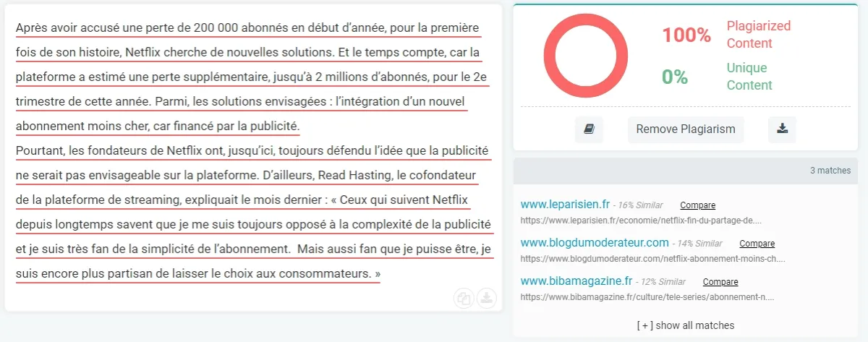The width and height of the screenshot is (868, 342).
Task: Expand the show all matches list
Action: pyautogui.click(x=686, y=325)
